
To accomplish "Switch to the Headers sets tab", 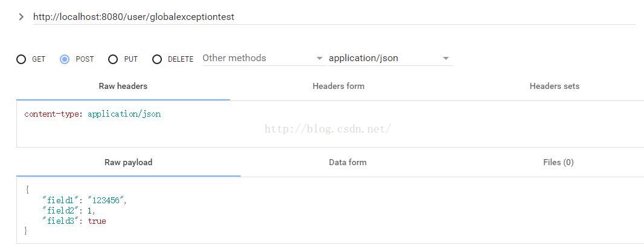I will point(555,87).
